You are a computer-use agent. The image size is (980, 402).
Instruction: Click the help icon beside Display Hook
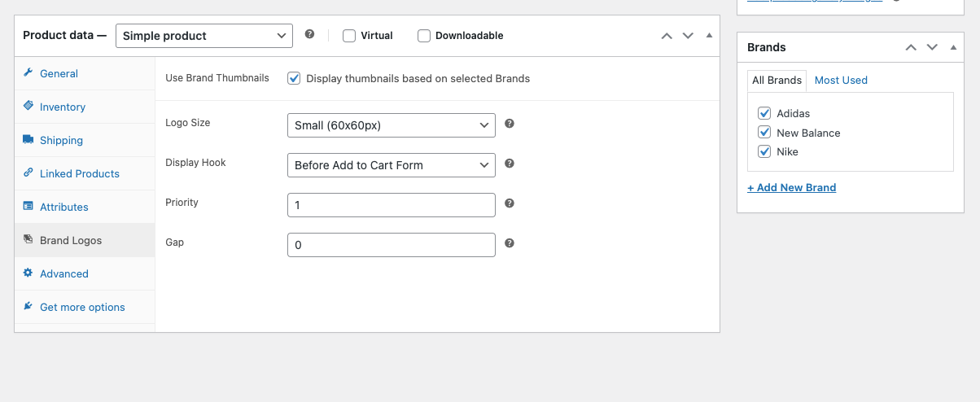pos(510,164)
